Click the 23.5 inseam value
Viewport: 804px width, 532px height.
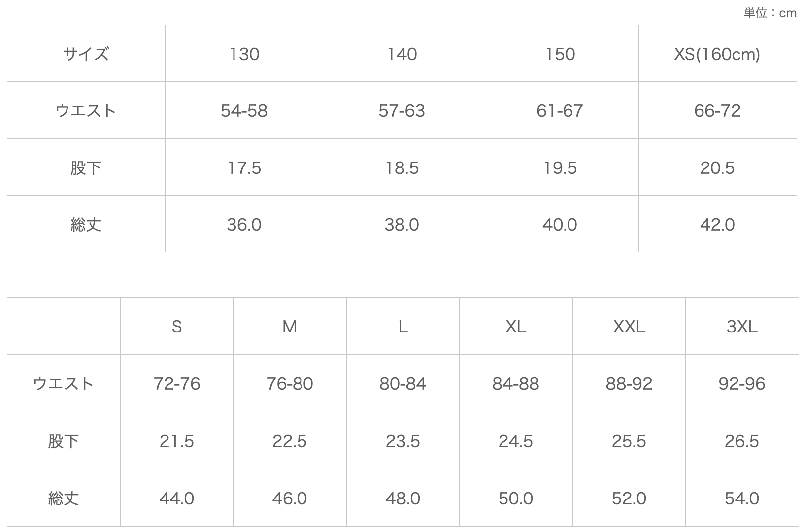point(402,441)
